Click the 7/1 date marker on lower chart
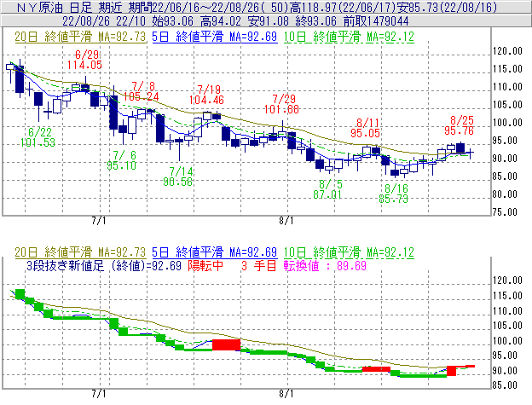Screen dimensions: 532x405 coord(99,394)
